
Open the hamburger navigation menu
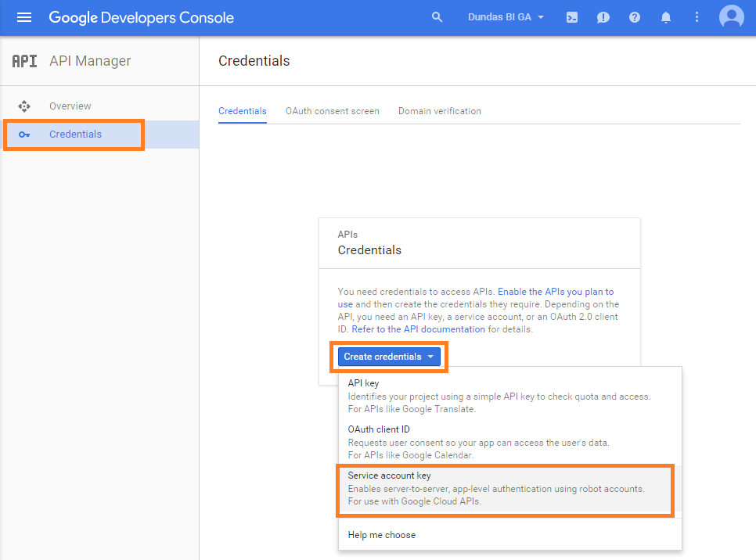coord(24,17)
